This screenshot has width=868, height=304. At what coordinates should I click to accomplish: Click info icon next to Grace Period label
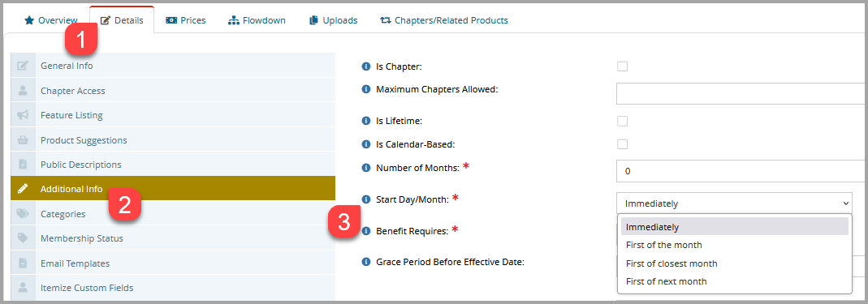(365, 261)
